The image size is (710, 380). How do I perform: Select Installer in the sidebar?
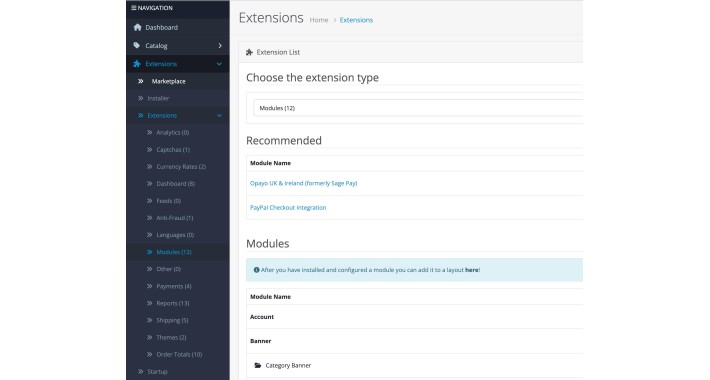tap(158, 98)
